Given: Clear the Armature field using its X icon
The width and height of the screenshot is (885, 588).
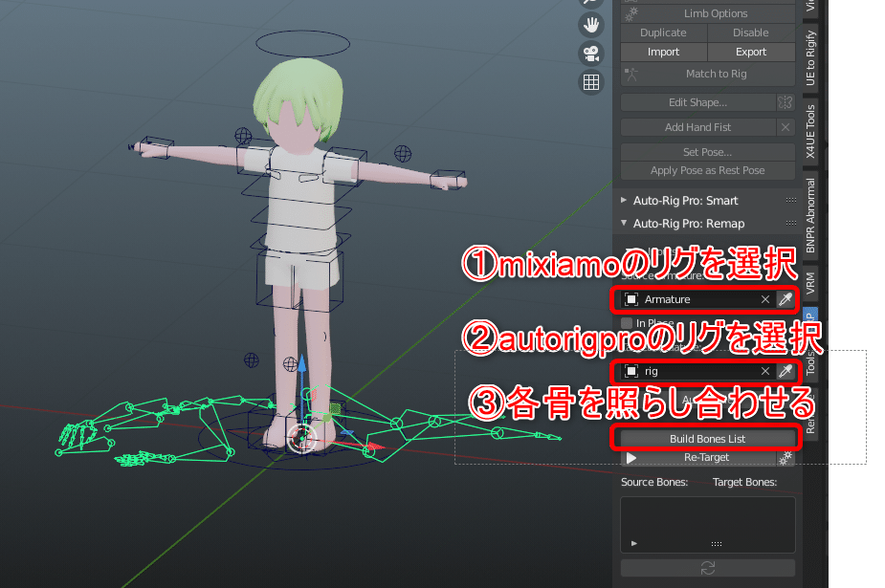Looking at the screenshot, I should 765,299.
